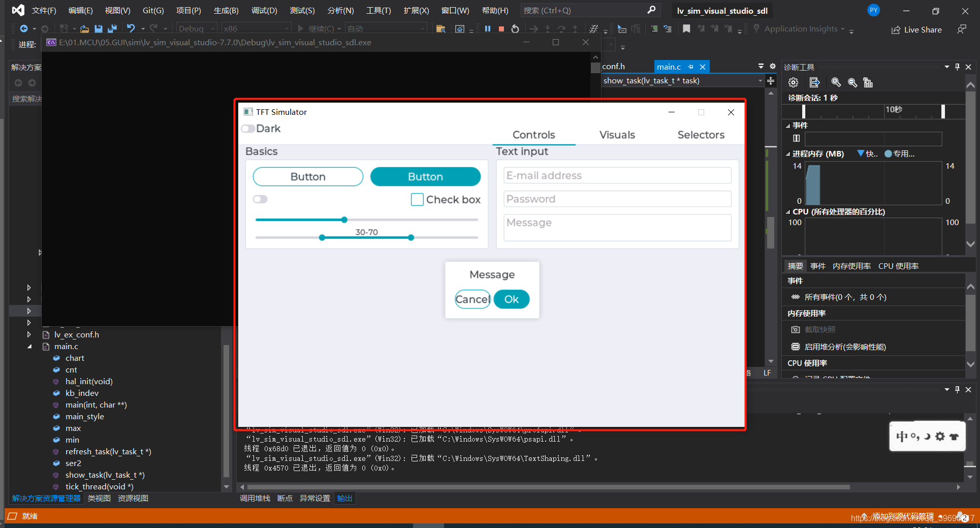Image resolution: width=980 pixels, height=528 pixels.
Task: Click the Save All icon
Action: (112, 29)
